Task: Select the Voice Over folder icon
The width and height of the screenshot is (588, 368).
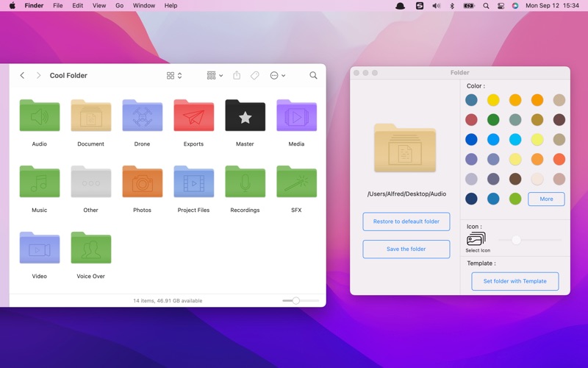Action: point(90,247)
